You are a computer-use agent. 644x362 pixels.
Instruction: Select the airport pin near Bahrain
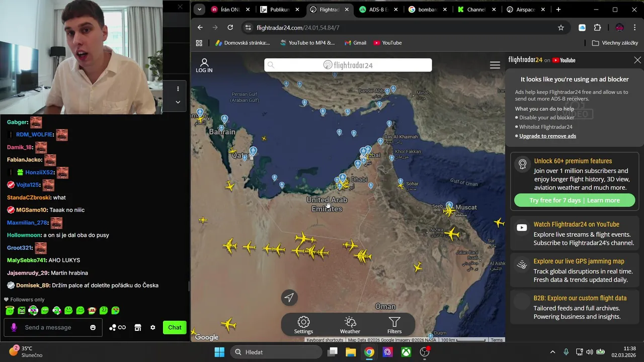point(224,119)
